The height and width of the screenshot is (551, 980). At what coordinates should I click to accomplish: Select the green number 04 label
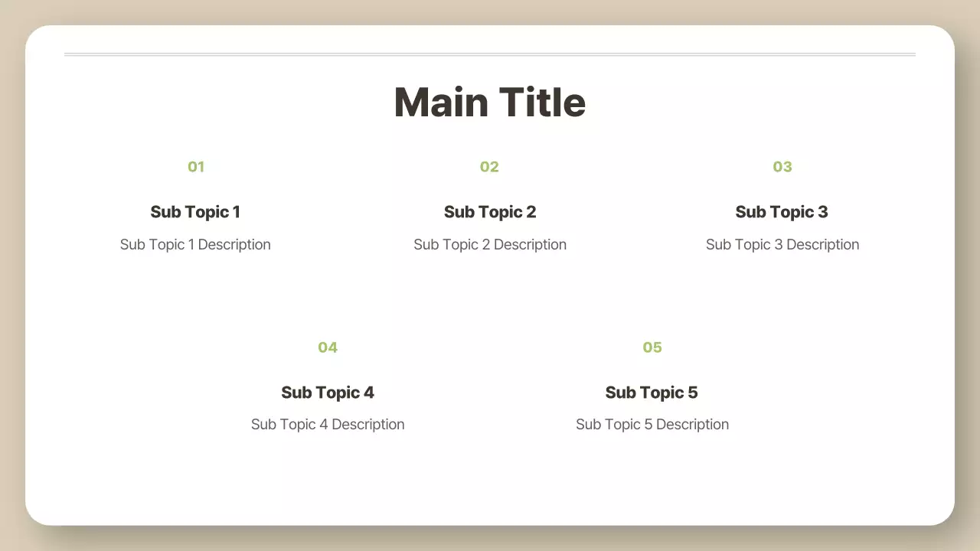(328, 347)
